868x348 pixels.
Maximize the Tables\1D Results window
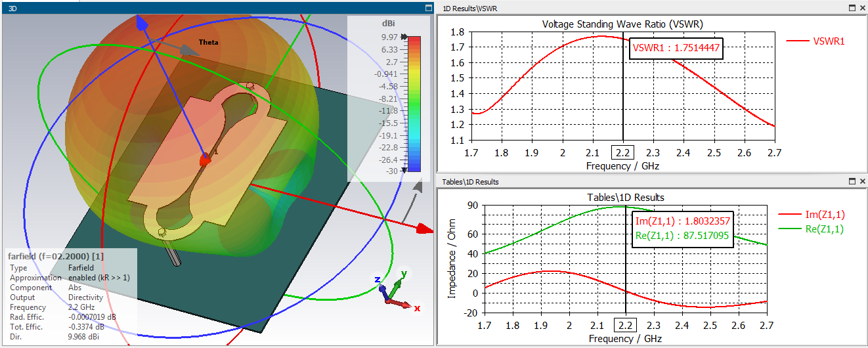pyautogui.click(x=852, y=181)
